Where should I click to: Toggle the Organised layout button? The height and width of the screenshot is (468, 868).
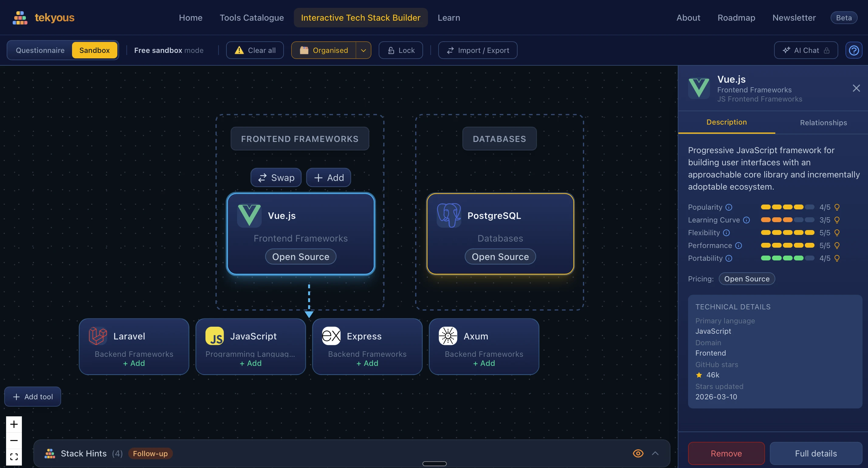pos(323,50)
